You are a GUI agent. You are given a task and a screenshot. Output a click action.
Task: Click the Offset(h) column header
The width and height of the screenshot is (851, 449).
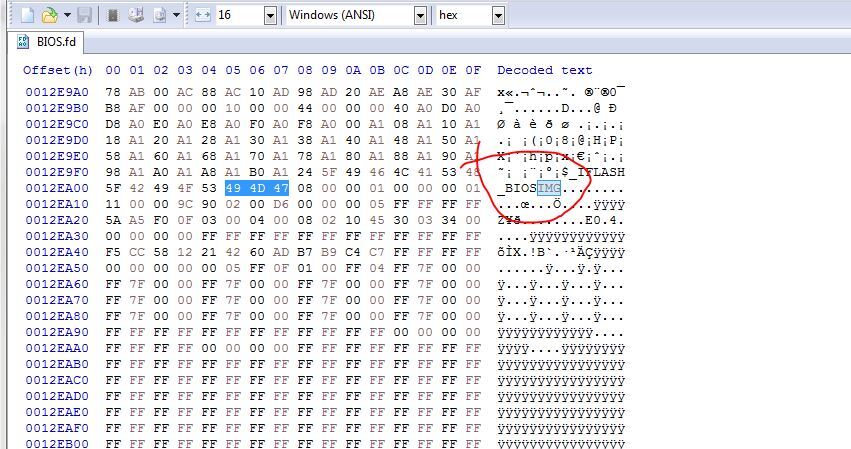tap(58, 70)
